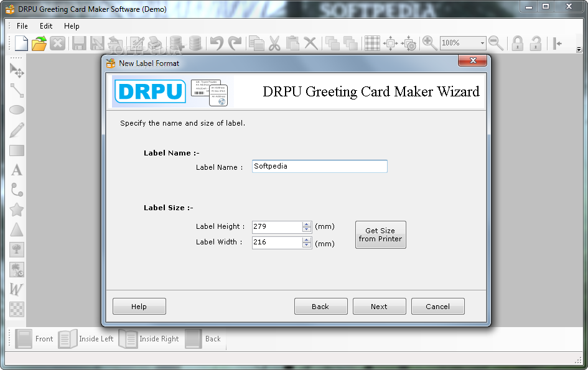The height and width of the screenshot is (370, 588).
Task: Click the Undo arrow icon
Action: point(217,43)
